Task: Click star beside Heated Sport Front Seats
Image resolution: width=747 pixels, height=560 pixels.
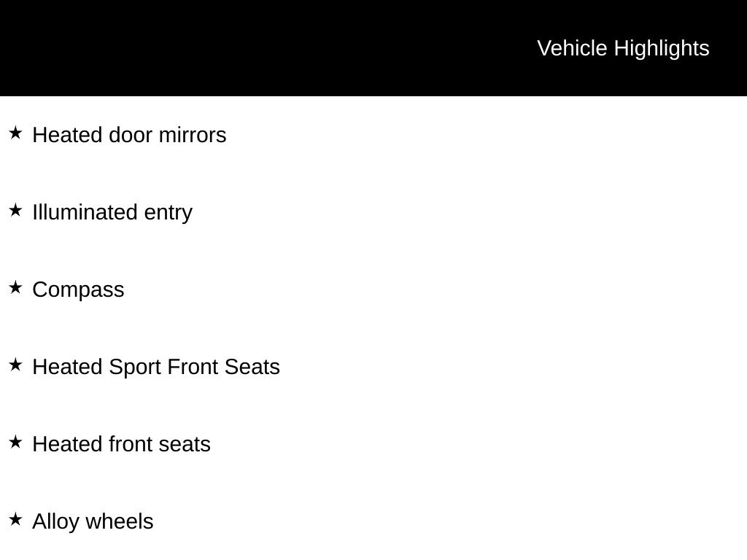Action: 16,365
